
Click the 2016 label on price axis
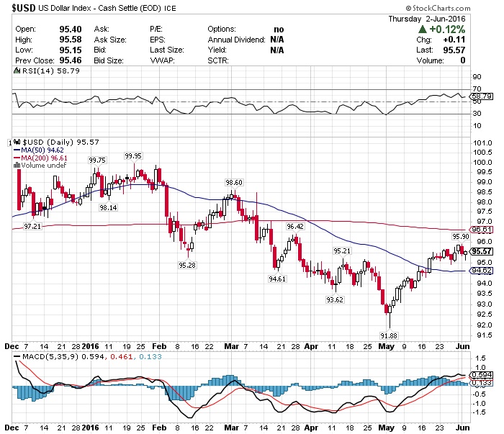point(90,346)
